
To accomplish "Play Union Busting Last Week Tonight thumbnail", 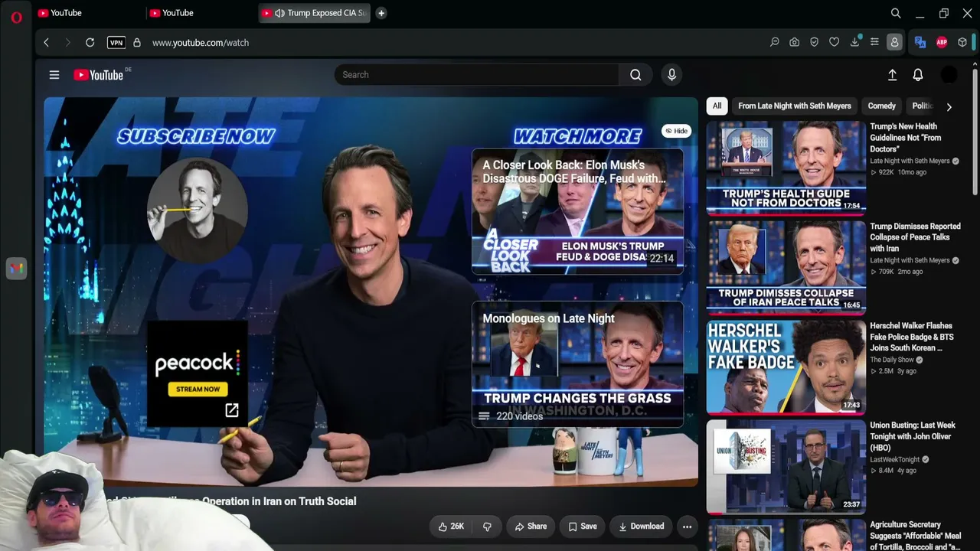I will click(786, 465).
